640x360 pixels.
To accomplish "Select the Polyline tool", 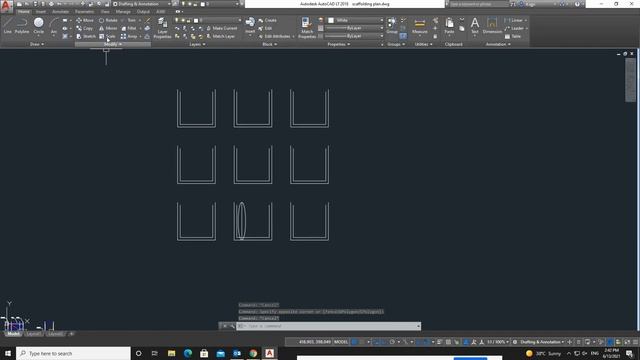I will (22, 25).
